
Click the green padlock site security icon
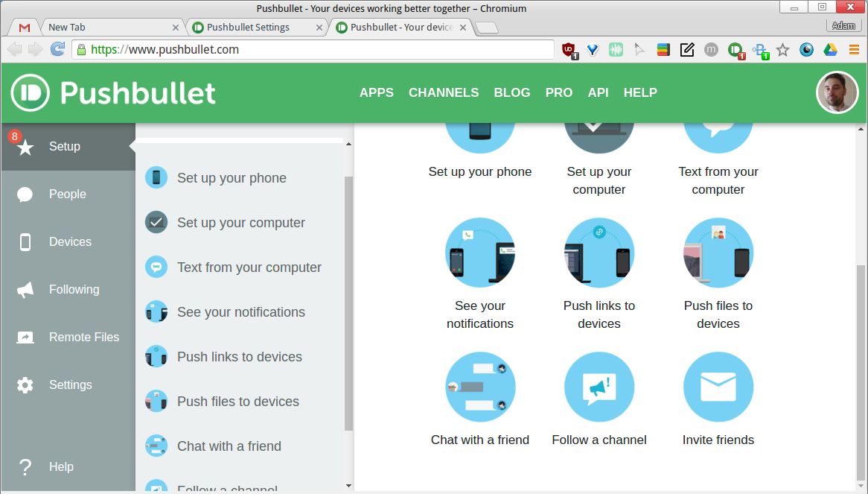tap(81, 49)
